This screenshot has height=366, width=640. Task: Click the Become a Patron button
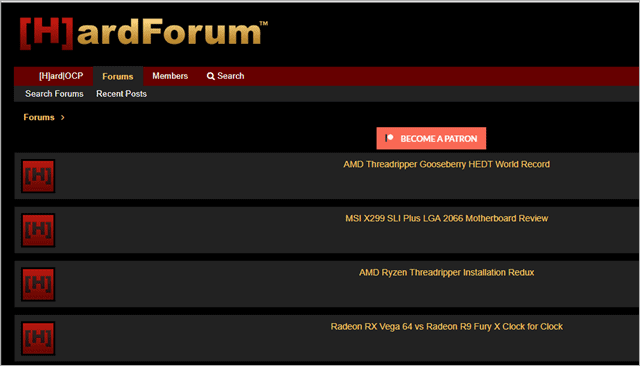431,138
